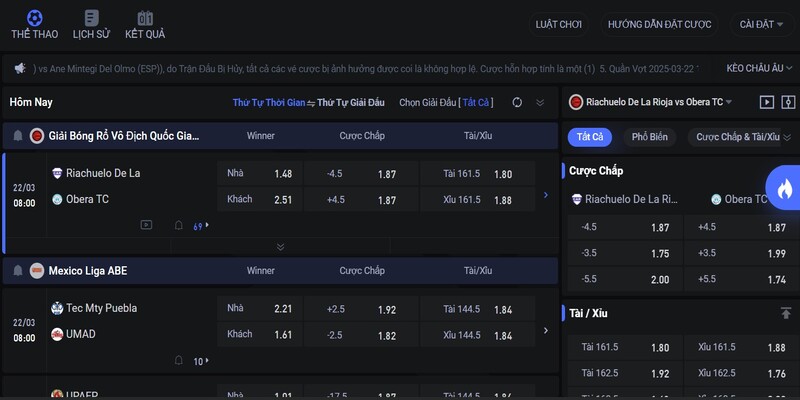Toggle bell for Riachuelo vs Obera match
This screenshot has height=400, width=800.
coord(179,225)
